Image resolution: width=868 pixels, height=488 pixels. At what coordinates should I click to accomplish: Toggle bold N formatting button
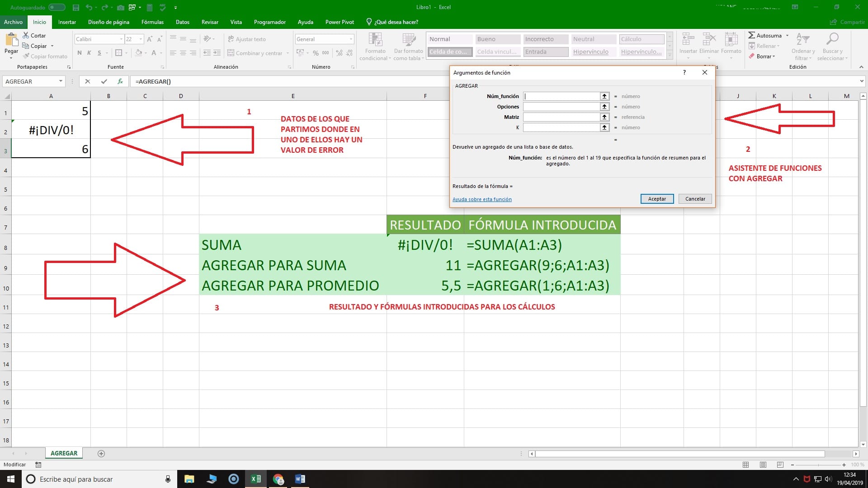click(x=80, y=53)
